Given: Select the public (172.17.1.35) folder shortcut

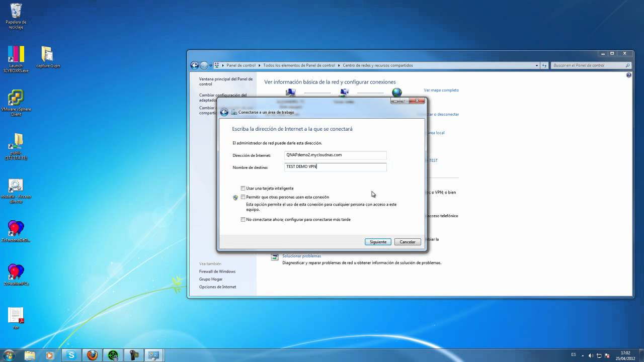Looking at the screenshot, I should tap(16, 146).
